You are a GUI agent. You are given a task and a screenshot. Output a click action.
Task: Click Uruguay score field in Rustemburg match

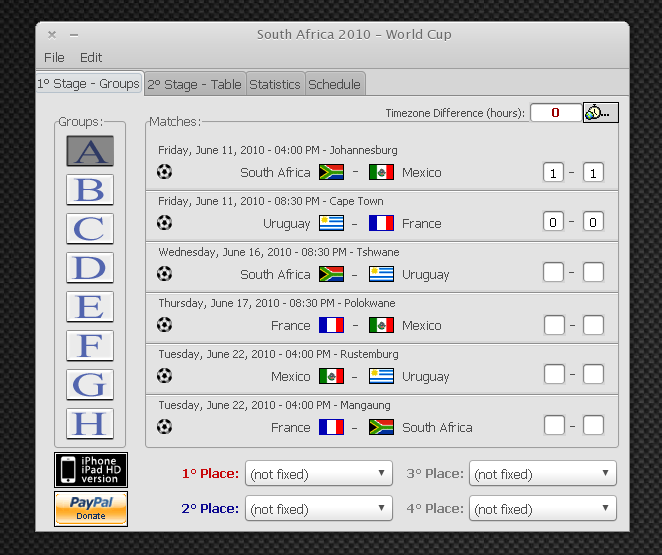[x=593, y=374]
